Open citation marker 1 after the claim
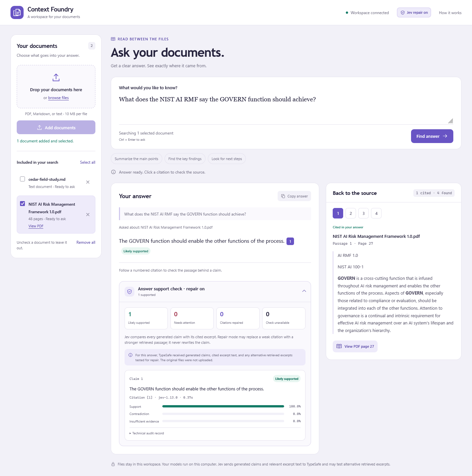This screenshot has height=476, width=472. pos(290,241)
